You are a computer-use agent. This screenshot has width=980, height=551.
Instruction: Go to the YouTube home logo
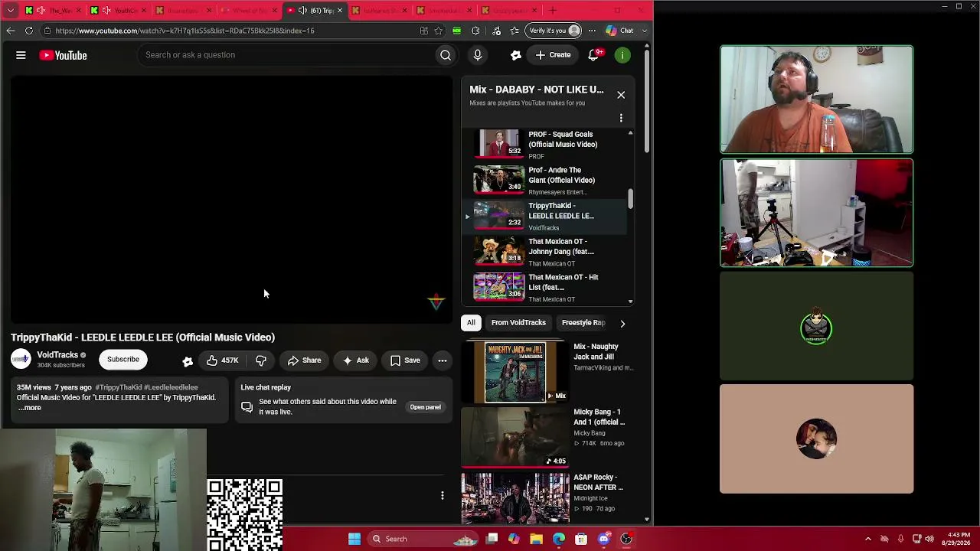64,55
